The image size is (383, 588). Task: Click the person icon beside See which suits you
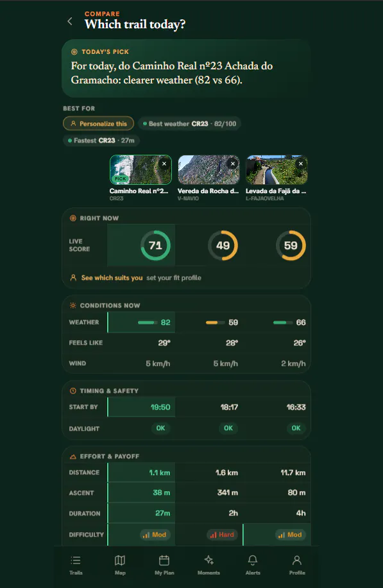coord(73,277)
